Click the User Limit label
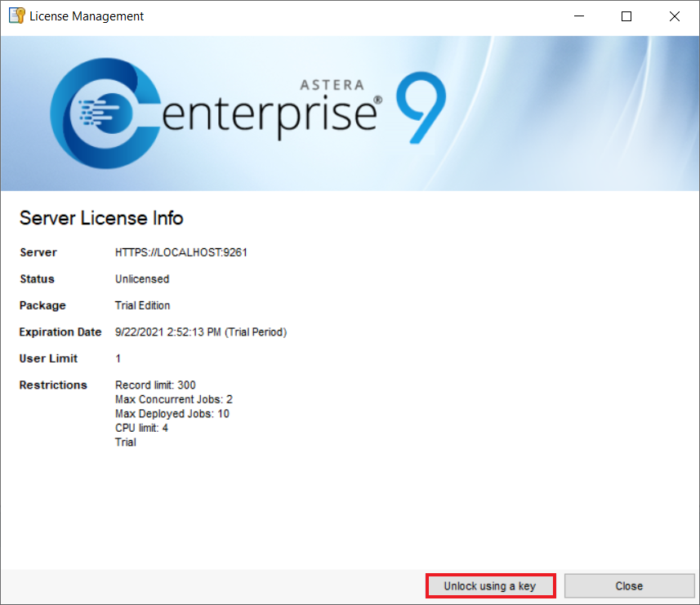The width and height of the screenshot is (700, 605). (x=48, y=358)
